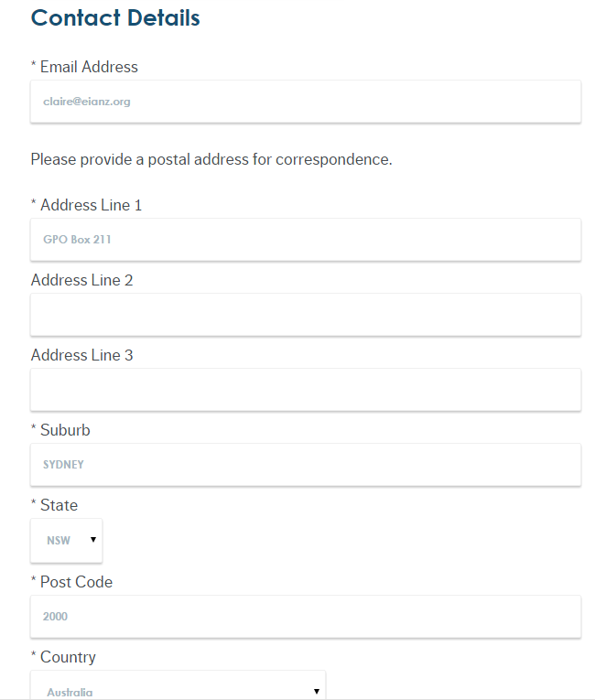The image size is (595, 700).
Task: Click the State label text
Action: [x=59, y=505]
